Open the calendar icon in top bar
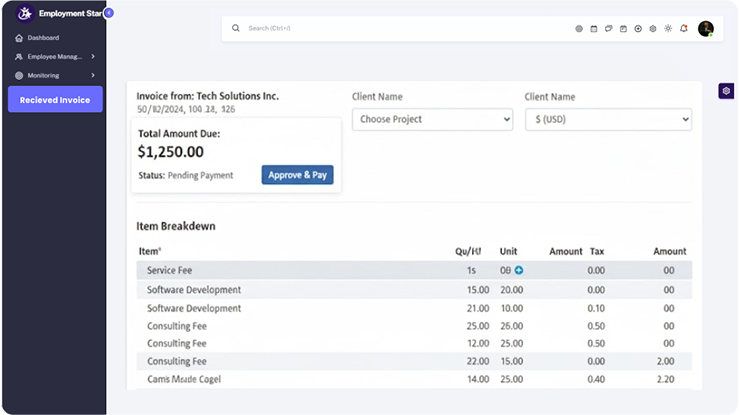The height and width of the screenshot is (415, 739). (x=593, y=29)
